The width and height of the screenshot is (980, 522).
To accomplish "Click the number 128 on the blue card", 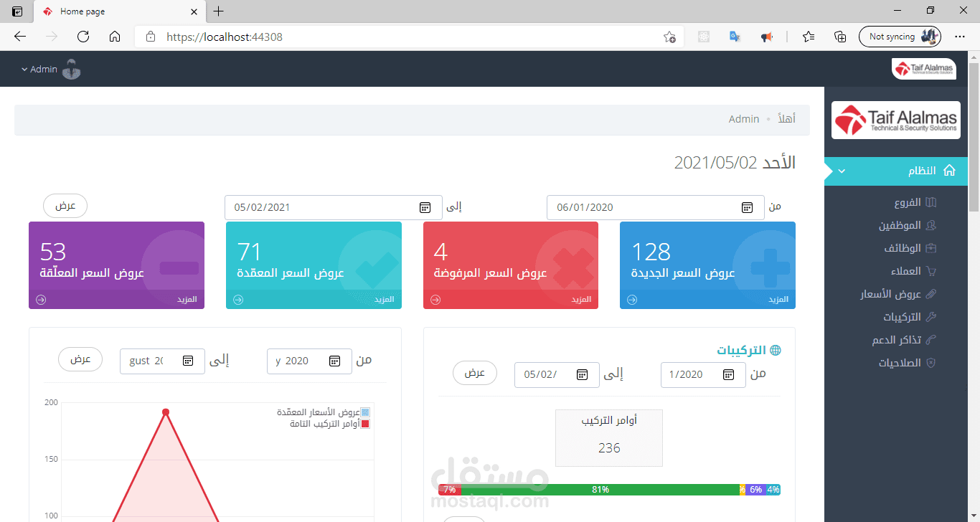I will click(651, 252).
